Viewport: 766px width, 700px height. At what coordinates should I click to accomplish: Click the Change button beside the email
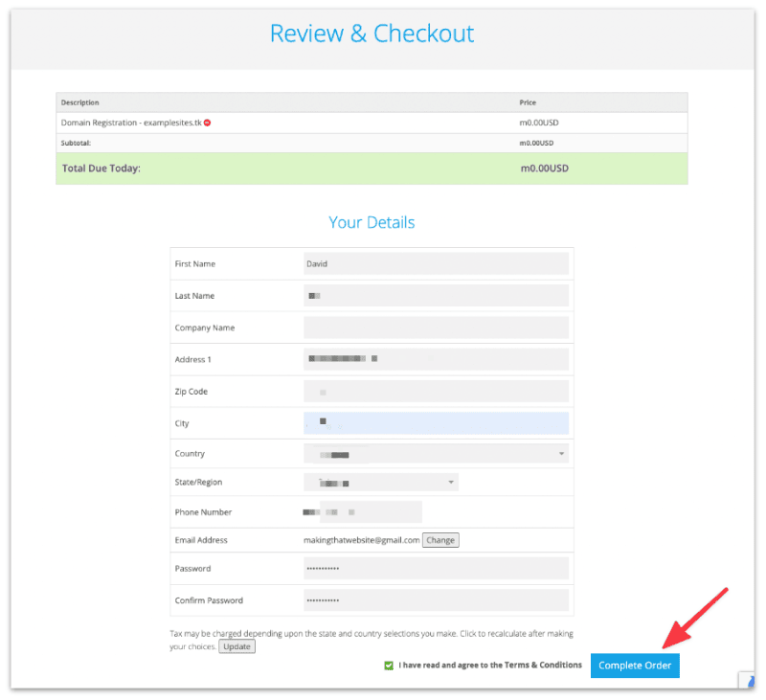440,540
